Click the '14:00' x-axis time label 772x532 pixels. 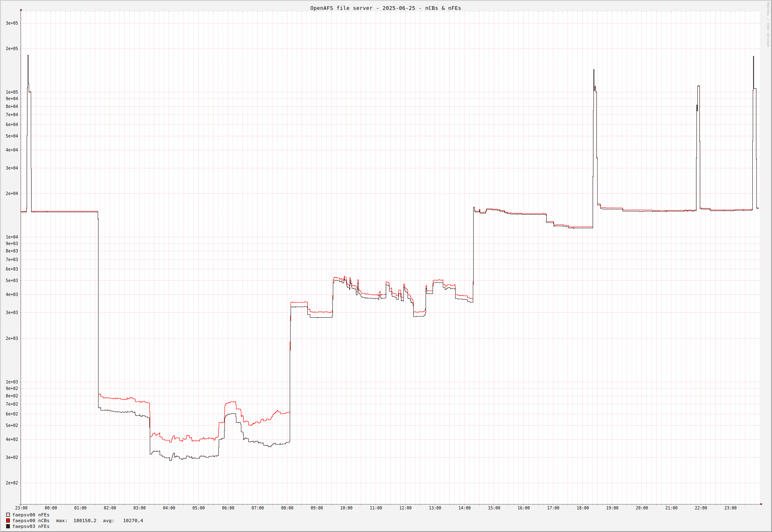(x=465, y=508)
